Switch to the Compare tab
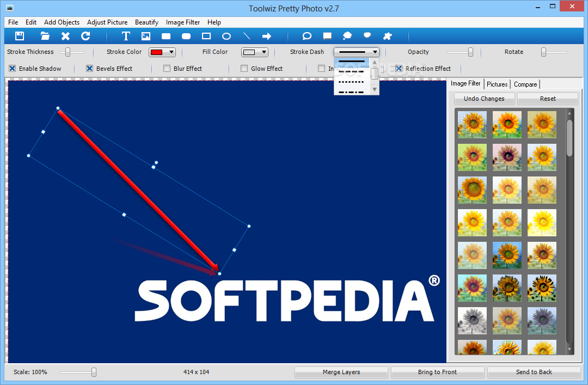 click(x=525, y=84)
